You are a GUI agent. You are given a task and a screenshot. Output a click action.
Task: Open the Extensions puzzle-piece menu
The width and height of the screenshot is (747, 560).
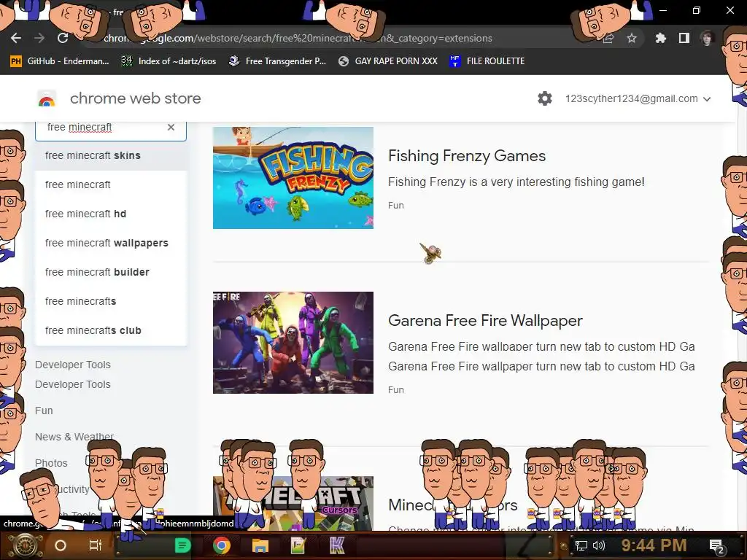click(660, 38)
